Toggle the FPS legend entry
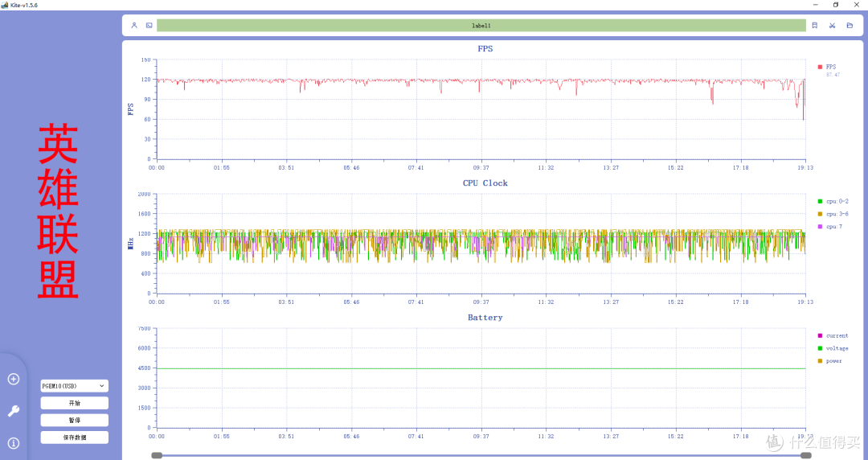This screenshot has height=460, width=868. pos(827,67)
